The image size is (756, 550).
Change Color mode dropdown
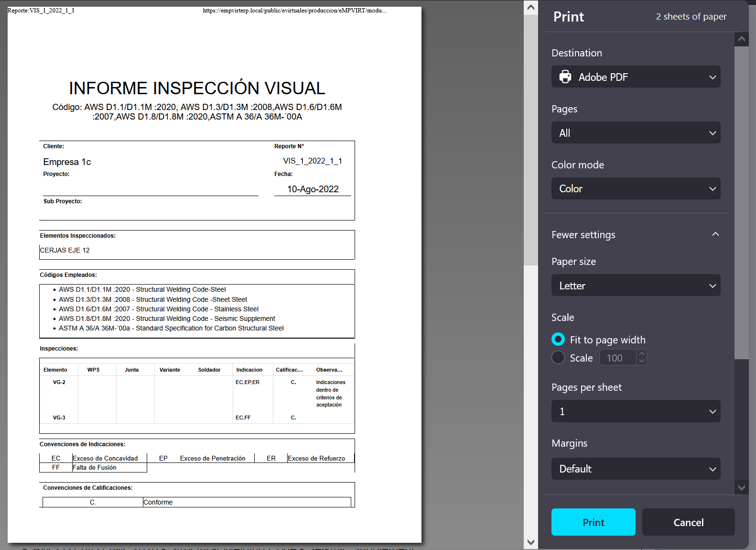pos(636,189)
